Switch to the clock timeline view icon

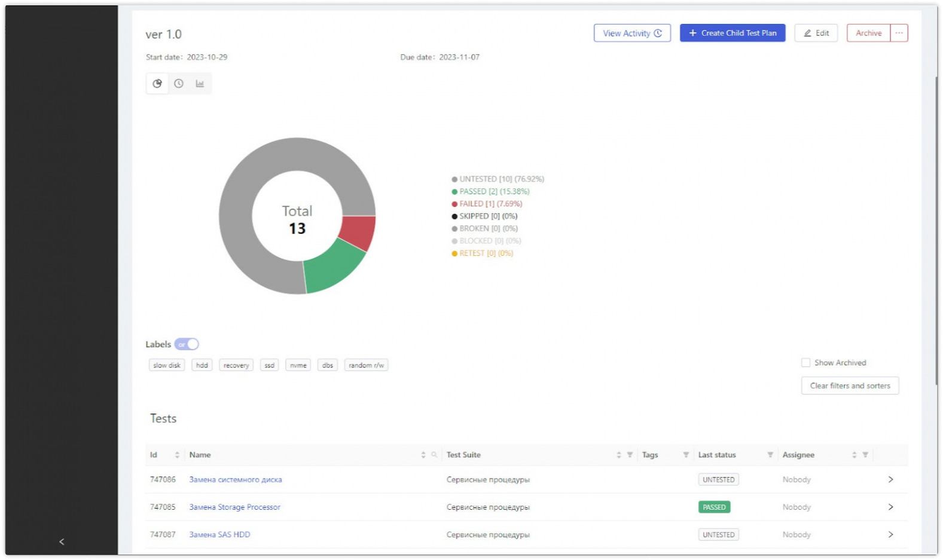[179, 84]
